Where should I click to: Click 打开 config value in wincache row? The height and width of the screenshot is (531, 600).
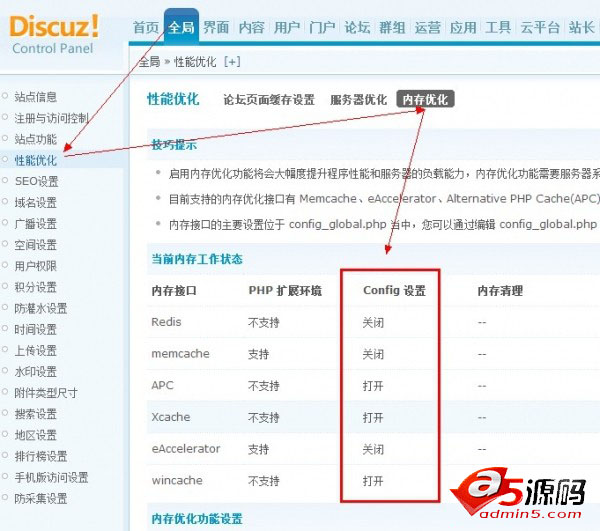[373, 481]
